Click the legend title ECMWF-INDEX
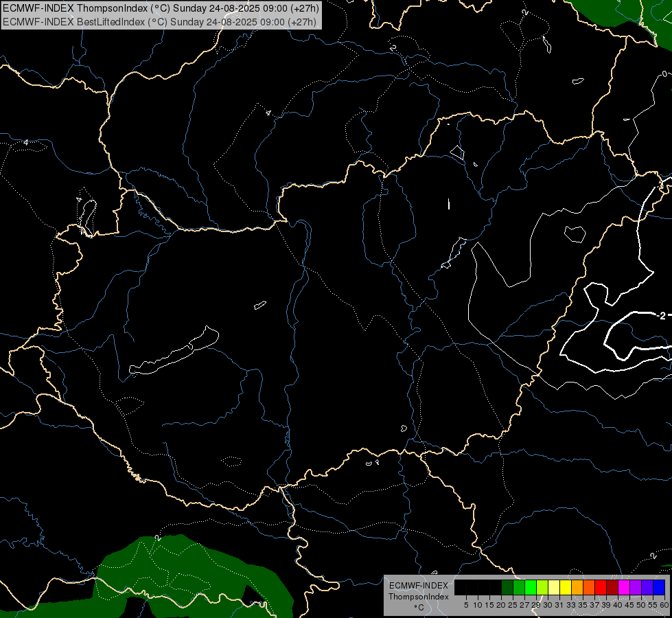 point(419,586)
